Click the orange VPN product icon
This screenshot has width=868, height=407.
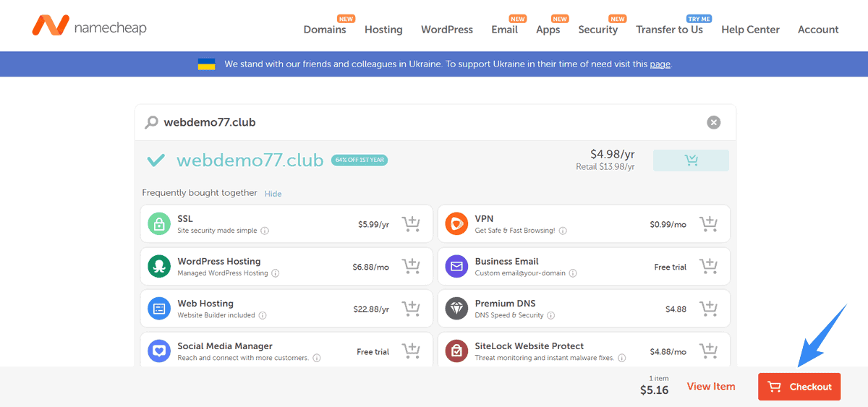456,224
